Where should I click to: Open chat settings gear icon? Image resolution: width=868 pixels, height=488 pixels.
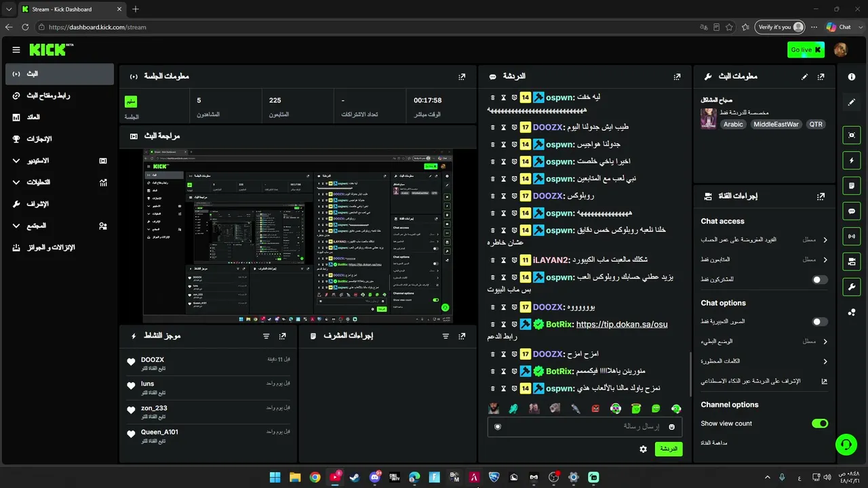(643, 449)
